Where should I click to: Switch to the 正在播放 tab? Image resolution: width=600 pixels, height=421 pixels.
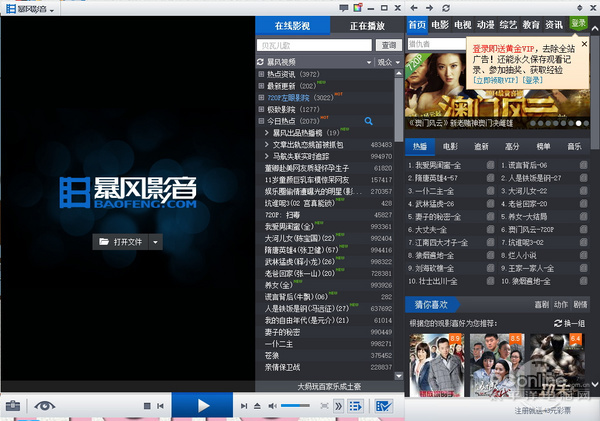(367, 26)
